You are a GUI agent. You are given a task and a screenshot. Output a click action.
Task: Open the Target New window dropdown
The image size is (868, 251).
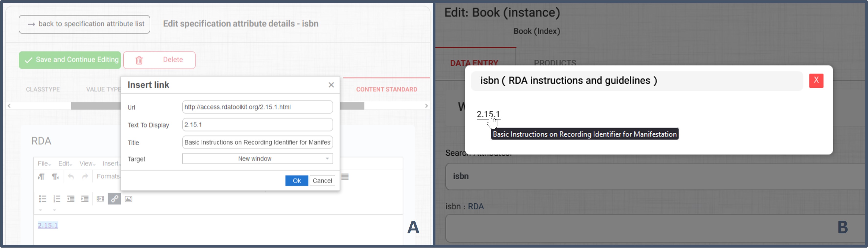(257, 159)
